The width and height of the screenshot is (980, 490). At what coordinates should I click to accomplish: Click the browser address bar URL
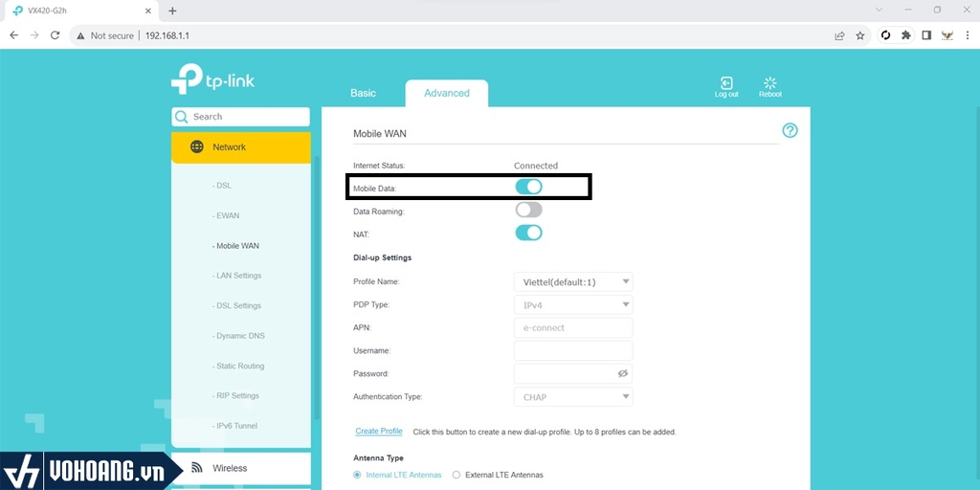coord(167,35)
